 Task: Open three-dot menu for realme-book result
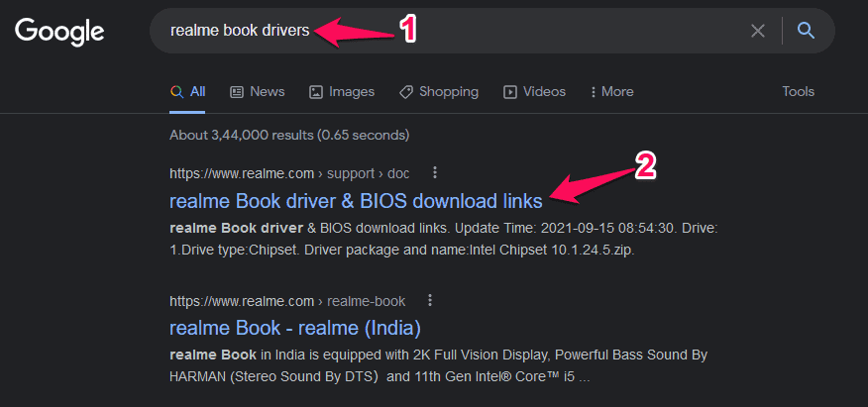(x=430, y=300)
